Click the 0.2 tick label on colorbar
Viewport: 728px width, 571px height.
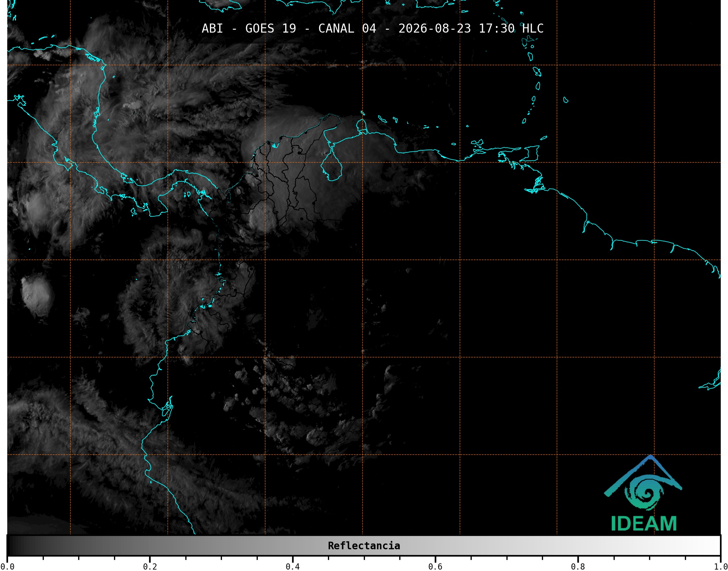point(150,566)
